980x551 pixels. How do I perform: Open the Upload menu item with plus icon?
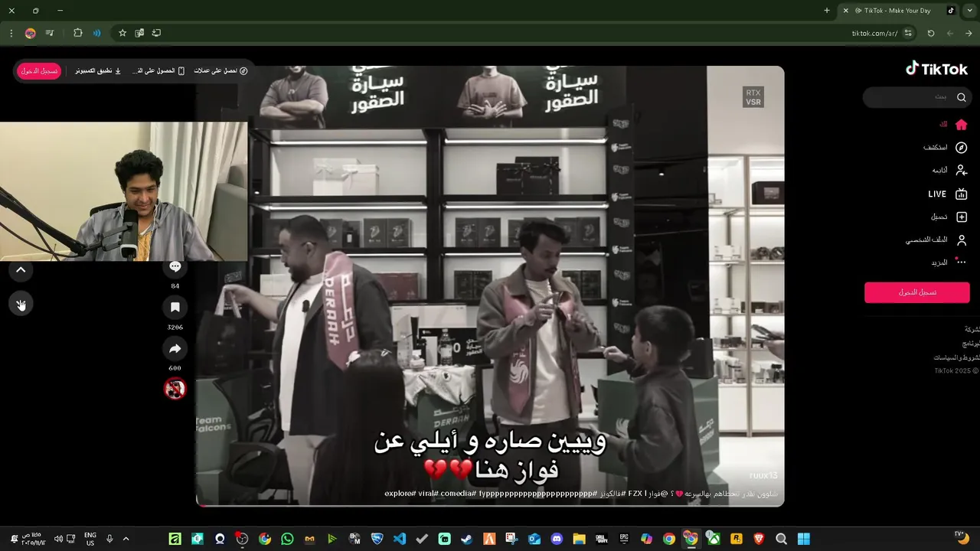[x=949, y=217]
